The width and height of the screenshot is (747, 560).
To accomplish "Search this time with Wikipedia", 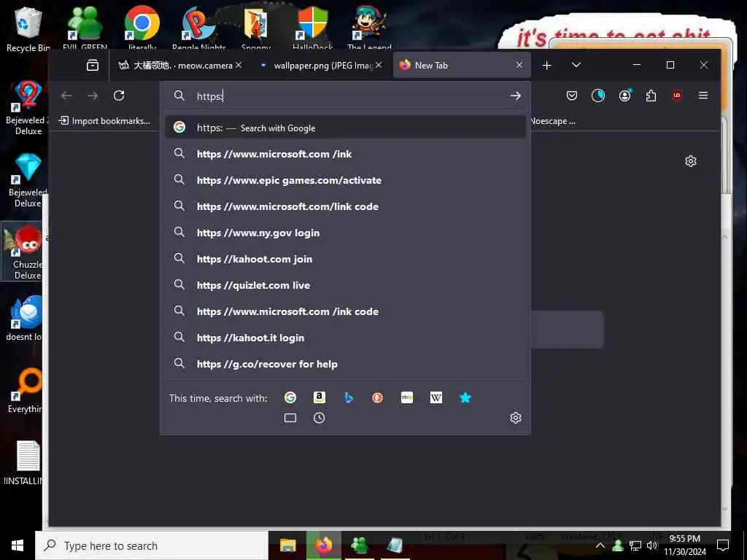I will click(x=436, y=397).
